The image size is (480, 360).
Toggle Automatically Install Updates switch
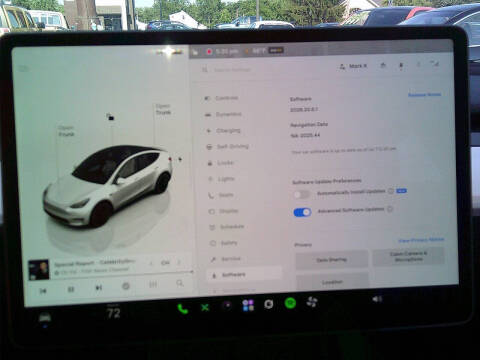point(302,194)
